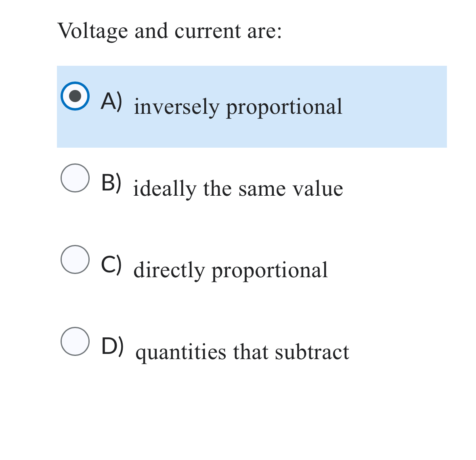Choose the answer 'quantities that subtract'
The height and width of the screenshot is (460, 476).
pos(243,351)
